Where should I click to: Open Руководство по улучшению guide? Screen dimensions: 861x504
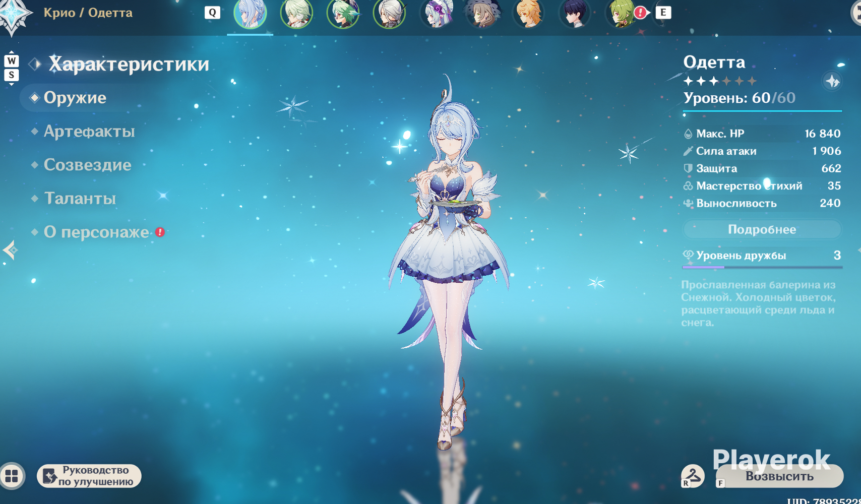pos(89,476)
